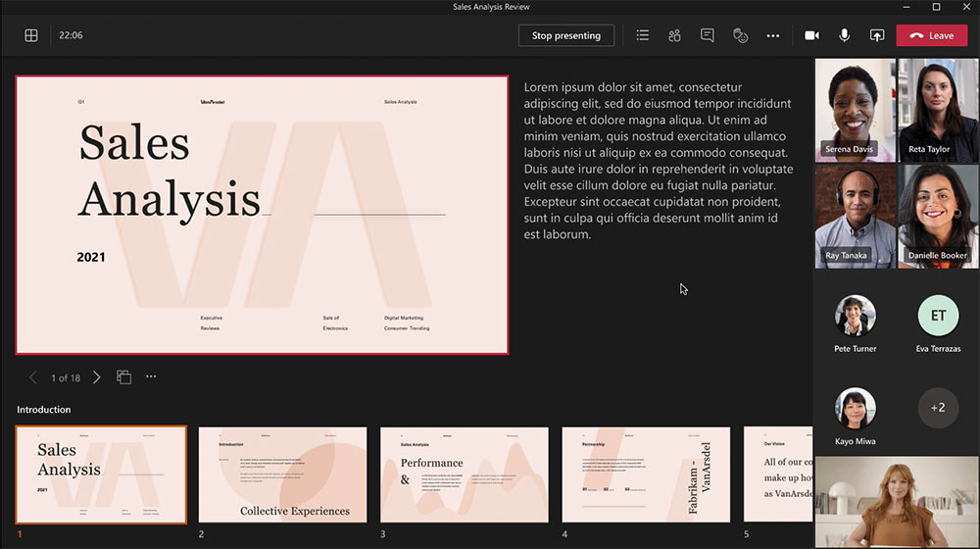Open the meeting chat panel
The width and height of the screenshot is (980, 549).
[708, 35]
